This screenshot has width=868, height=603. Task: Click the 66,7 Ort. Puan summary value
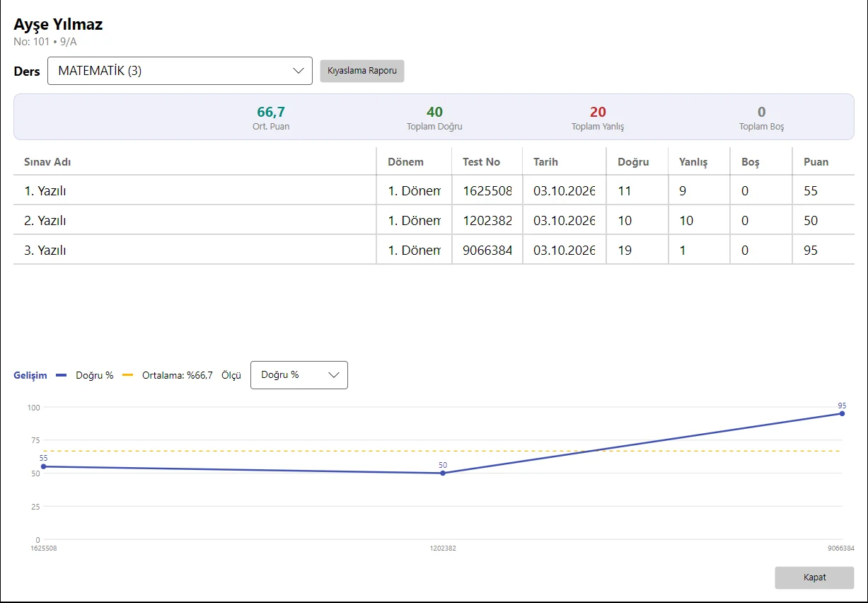point(271,112)
